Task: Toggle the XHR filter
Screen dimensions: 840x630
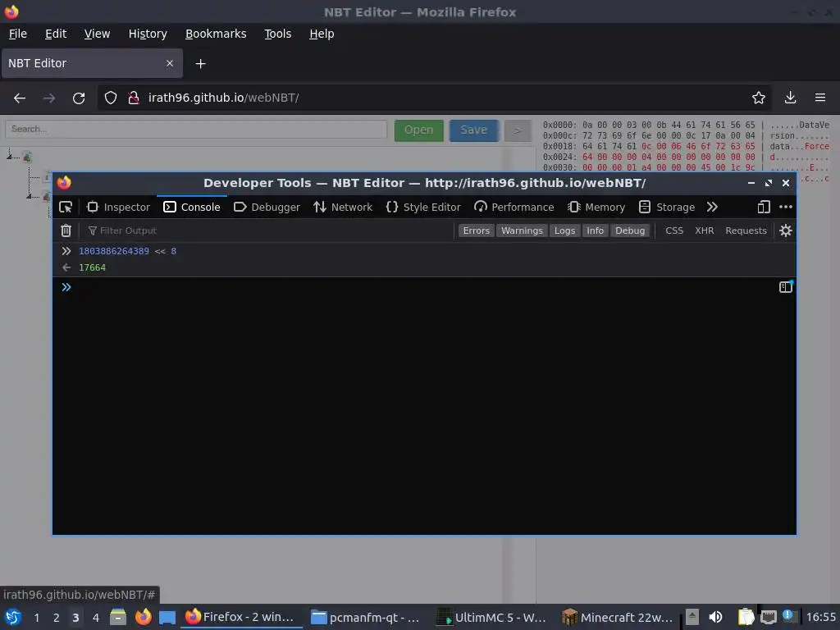Action: click(x=704, y=231)
